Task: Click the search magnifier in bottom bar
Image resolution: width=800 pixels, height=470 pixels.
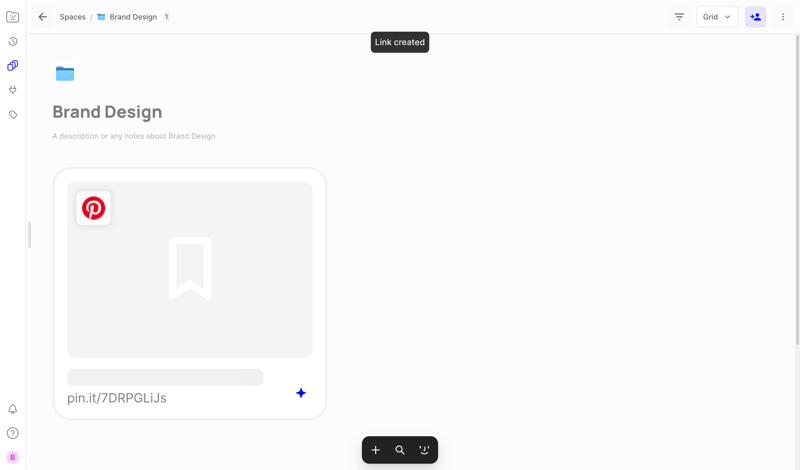Action: [400, 450]
